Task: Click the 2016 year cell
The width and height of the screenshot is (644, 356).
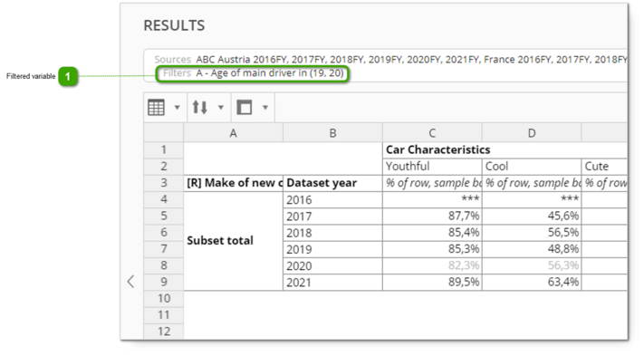Action: [332, 199]
